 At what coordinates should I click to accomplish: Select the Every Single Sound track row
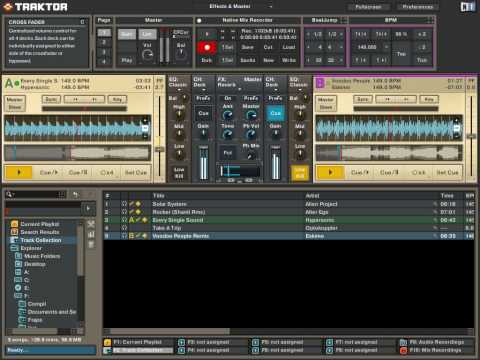(288, 220)
